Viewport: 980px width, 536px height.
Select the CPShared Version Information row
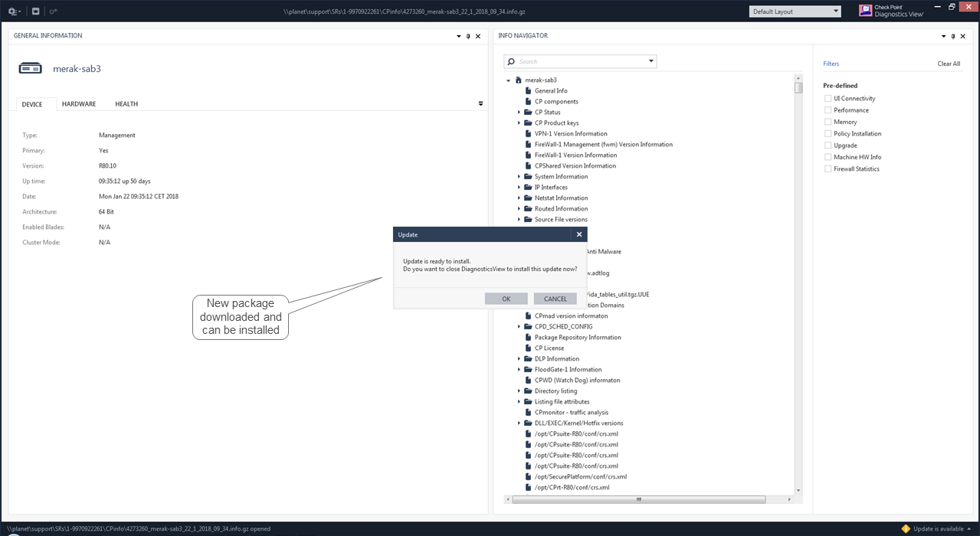[575, 165]
